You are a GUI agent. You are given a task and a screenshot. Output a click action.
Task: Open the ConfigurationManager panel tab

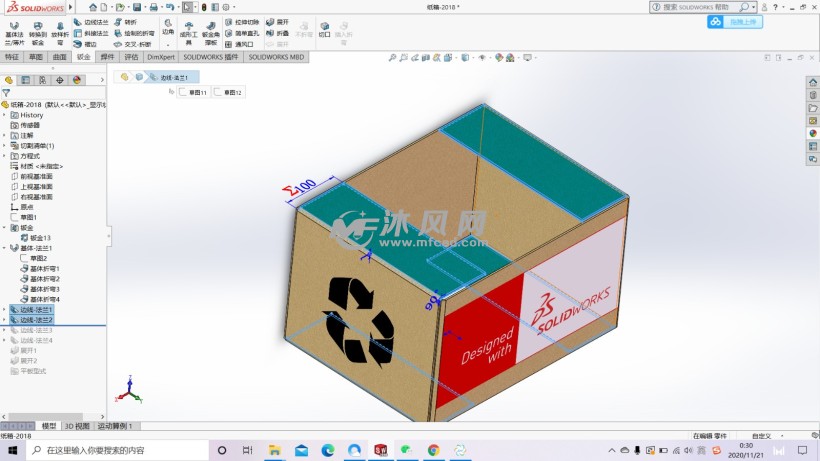(x=43, y=80)
